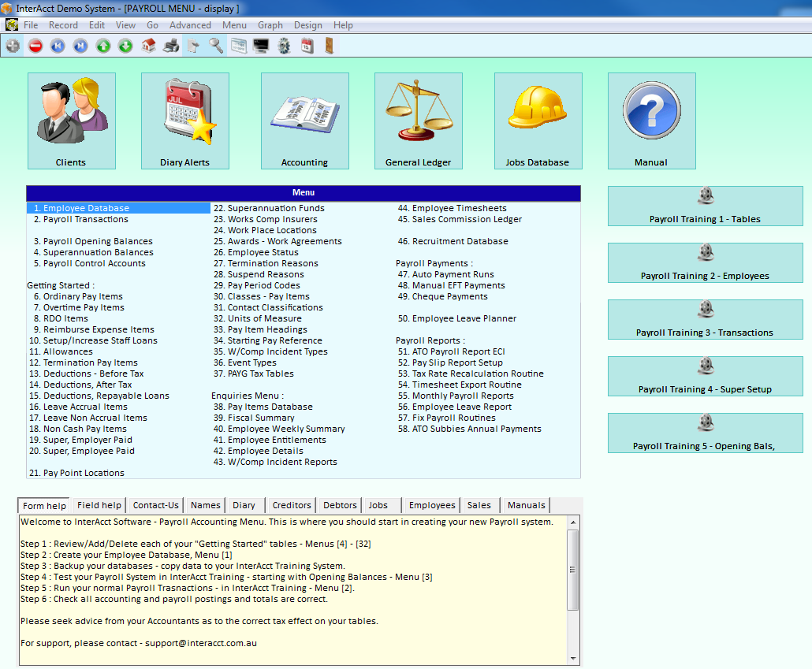Select the Form help tab
This screenshot has height=669, width=812.
pos(44,505)
